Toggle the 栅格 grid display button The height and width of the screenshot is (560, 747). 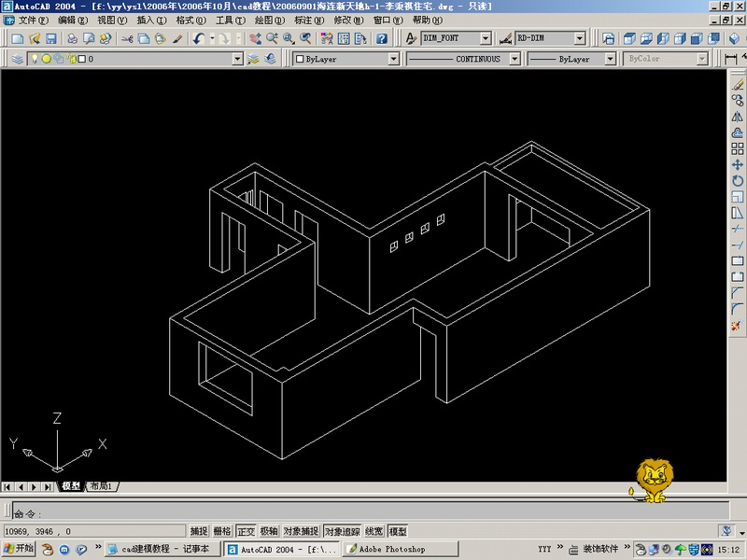[x=222, y=531]
